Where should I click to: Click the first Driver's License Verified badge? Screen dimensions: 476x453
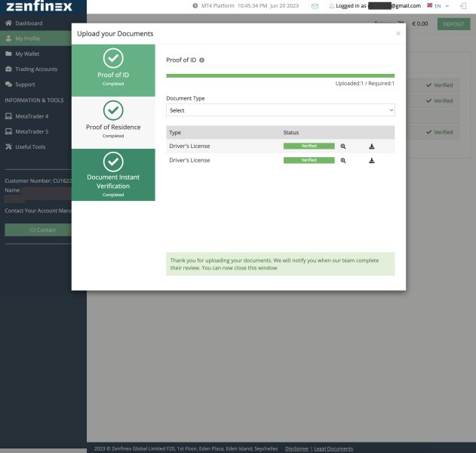pos(309,146)
